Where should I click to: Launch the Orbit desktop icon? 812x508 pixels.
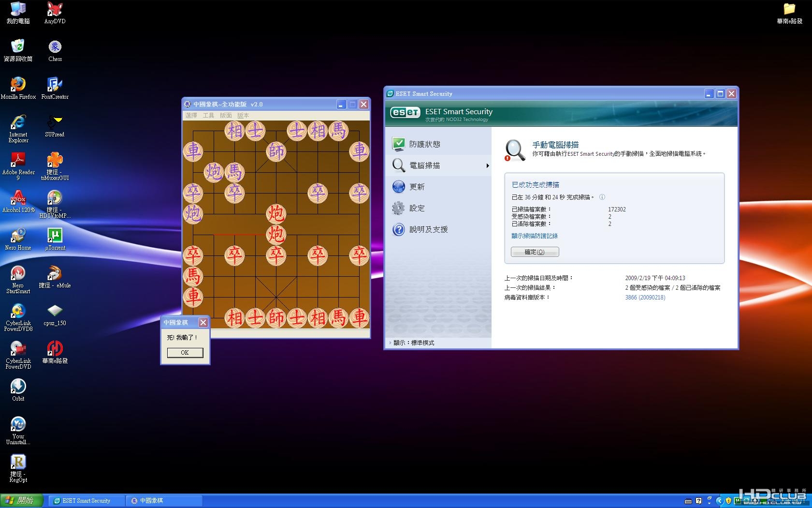(x=18, y=390)
